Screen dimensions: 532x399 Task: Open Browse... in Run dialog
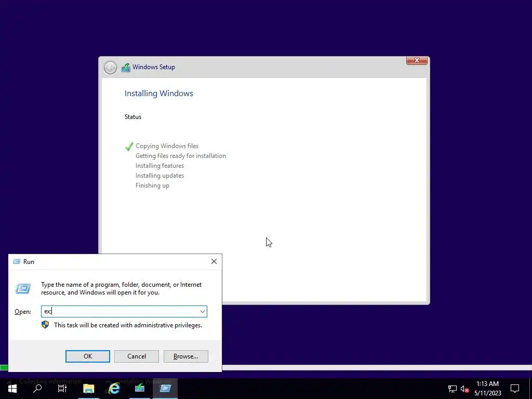pos(185,356)
